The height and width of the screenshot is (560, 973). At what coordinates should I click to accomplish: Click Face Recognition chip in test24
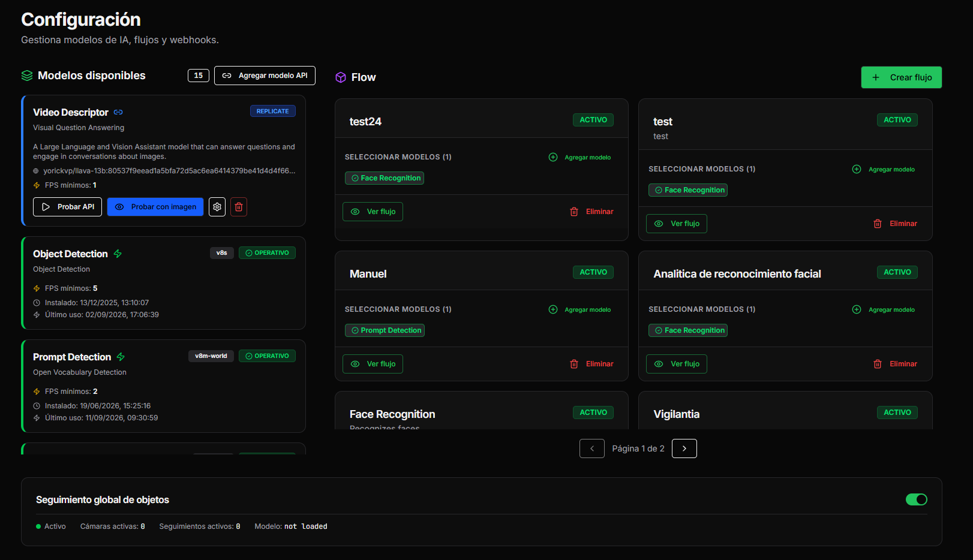(x=385, y=178)
